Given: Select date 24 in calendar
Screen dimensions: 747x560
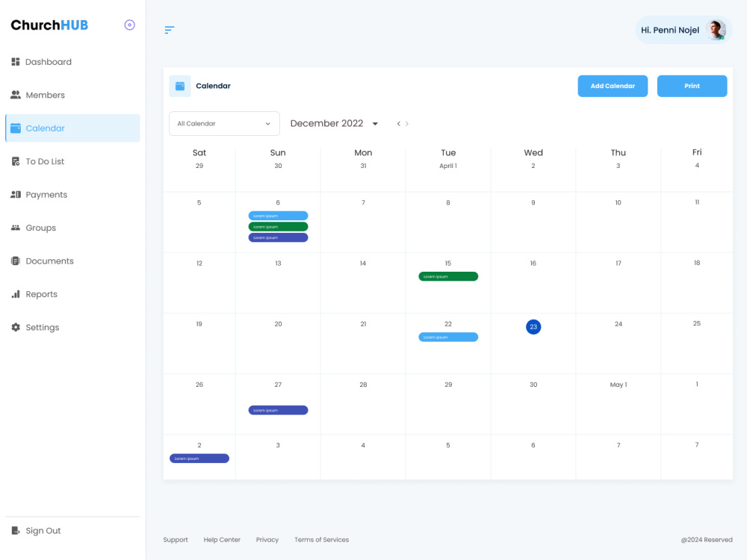Looking at the screenshot, I should [619, 324].
